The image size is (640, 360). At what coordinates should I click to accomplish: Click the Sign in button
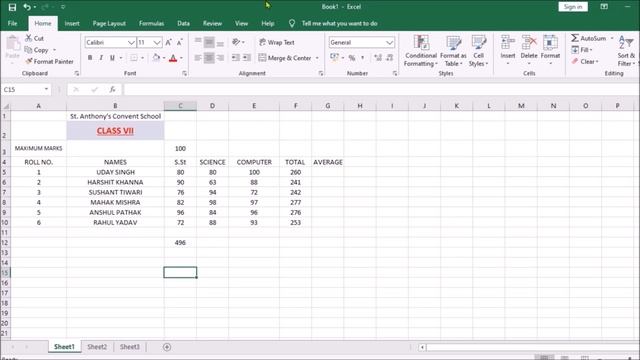tap(573, 7)
